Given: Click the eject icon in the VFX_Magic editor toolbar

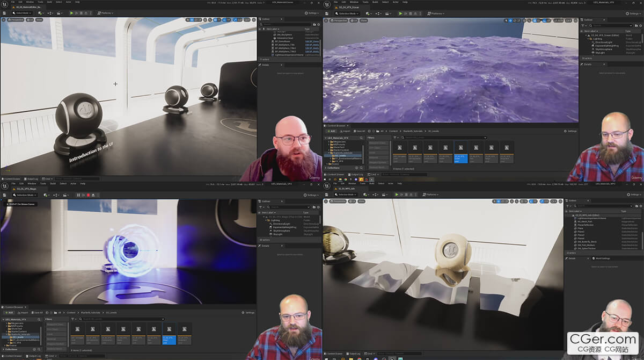Looking at the screenshot, I should click(93, 195).
